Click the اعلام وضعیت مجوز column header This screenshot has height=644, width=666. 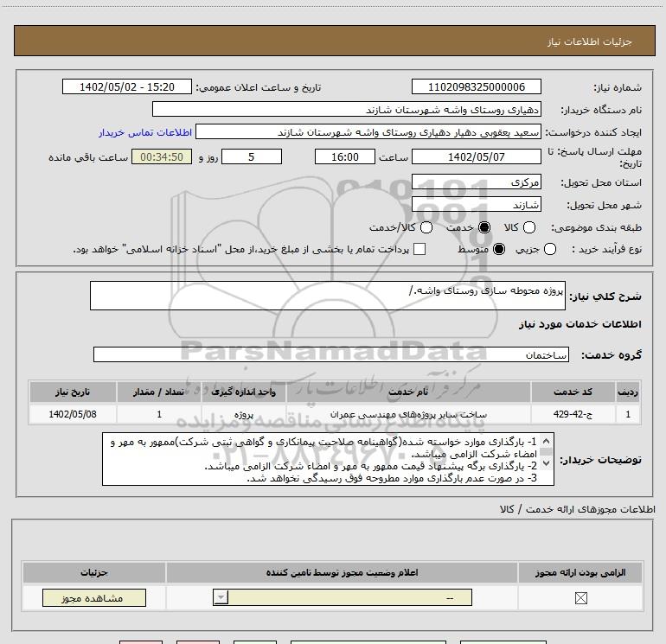(x=342, y=572)
